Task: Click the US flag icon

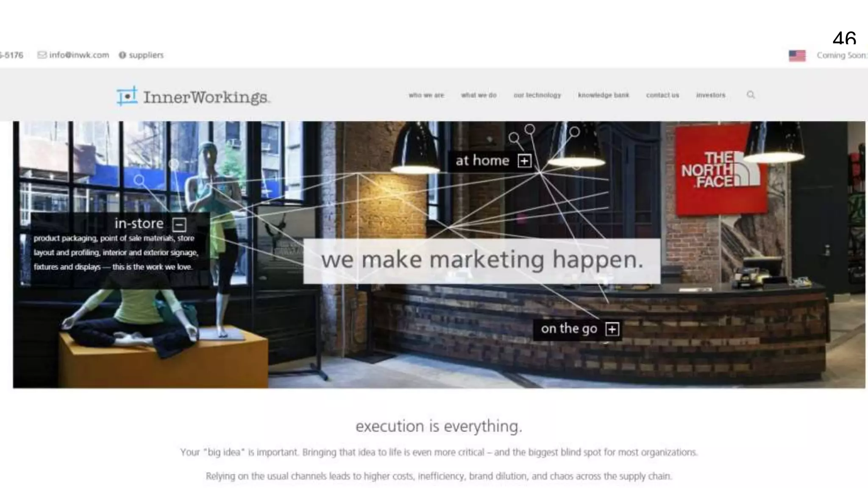Action: tap(797, 55)
